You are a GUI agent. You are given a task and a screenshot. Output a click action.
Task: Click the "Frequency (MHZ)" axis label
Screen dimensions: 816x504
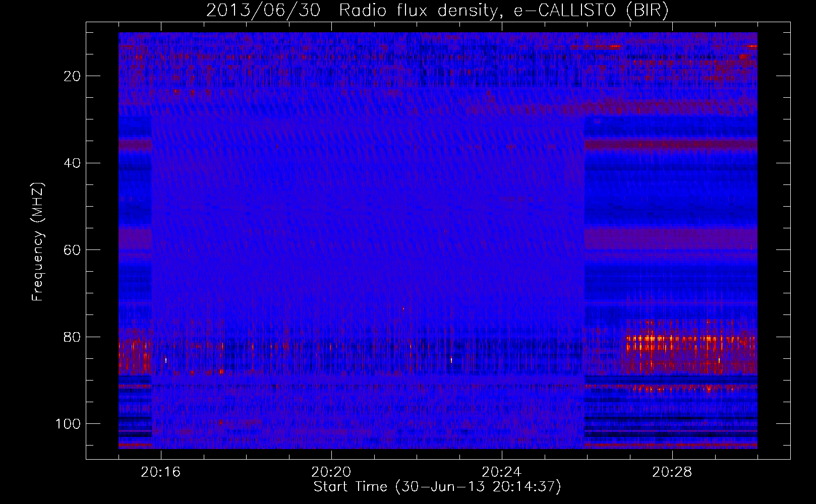[38, 242]
